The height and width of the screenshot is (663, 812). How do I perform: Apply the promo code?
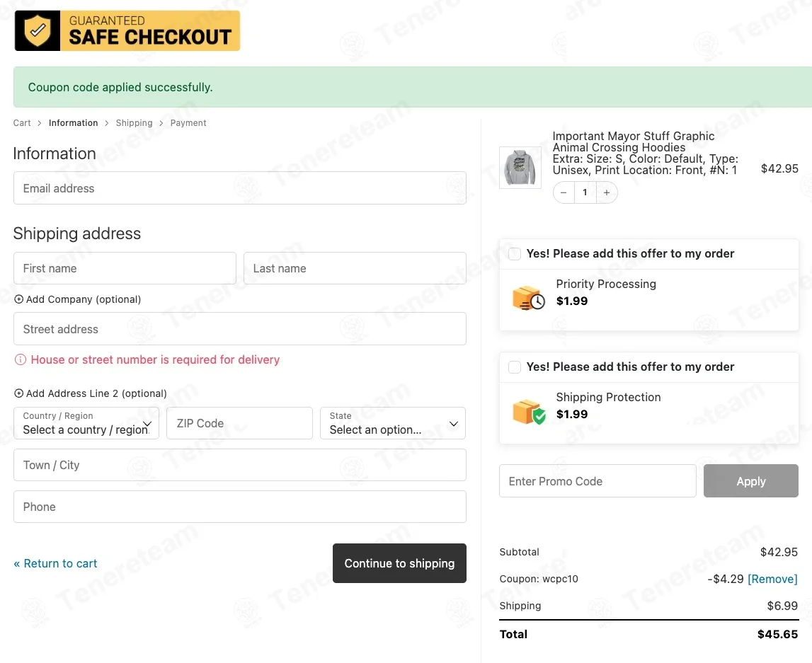click(x=751, y=481)
